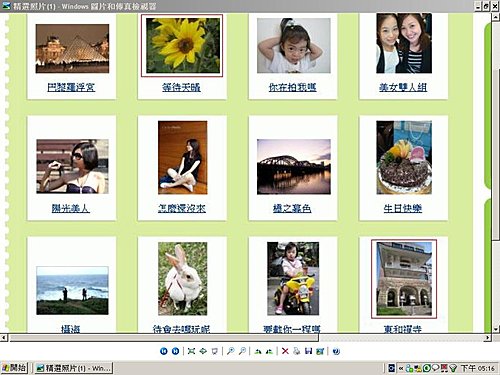500x375 pixels.
Task: Open the 美女雙人組 link
Action: click(403, 87)
